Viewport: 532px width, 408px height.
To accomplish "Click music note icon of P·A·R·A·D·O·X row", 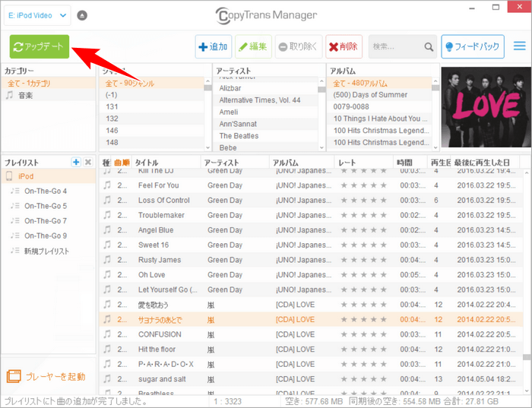I will click(107, 364).
